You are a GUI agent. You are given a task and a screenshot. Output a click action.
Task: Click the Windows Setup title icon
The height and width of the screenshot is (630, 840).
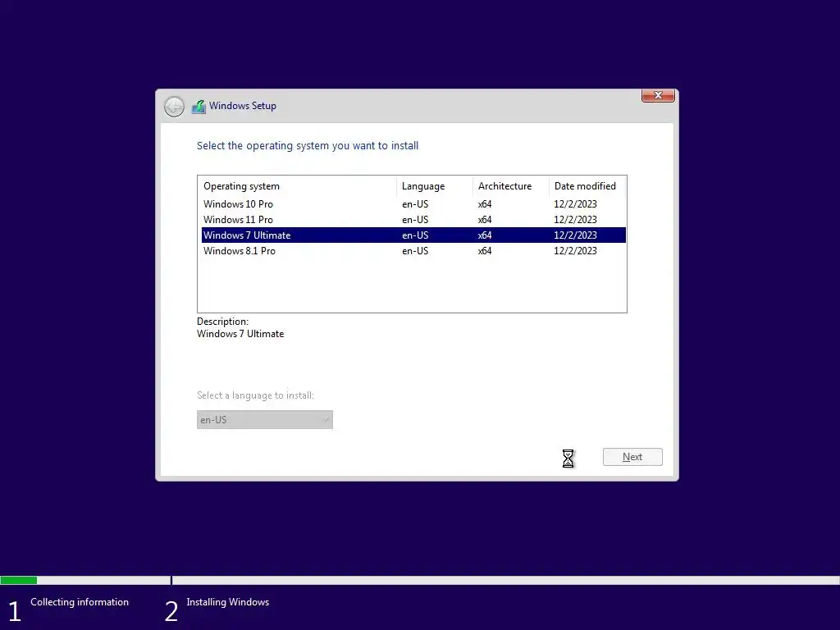(x=199, y=106)
